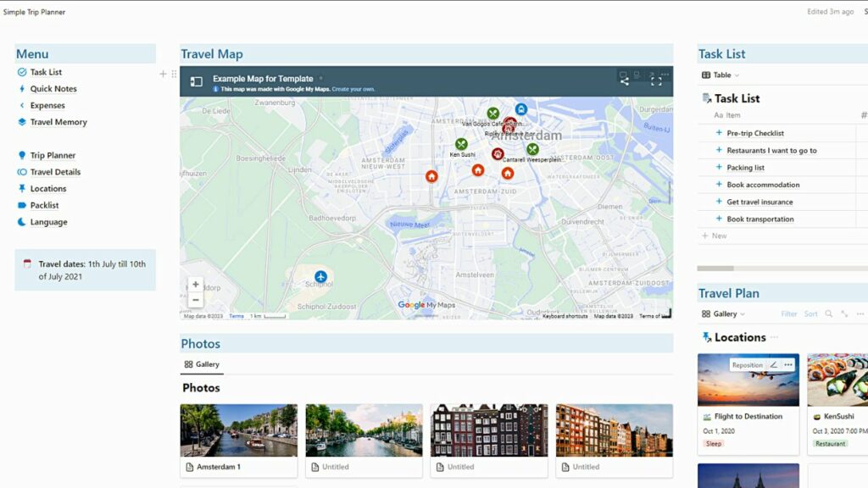Open three-dot options next to Locations title

pyautogui.click(x=774, y=337)
